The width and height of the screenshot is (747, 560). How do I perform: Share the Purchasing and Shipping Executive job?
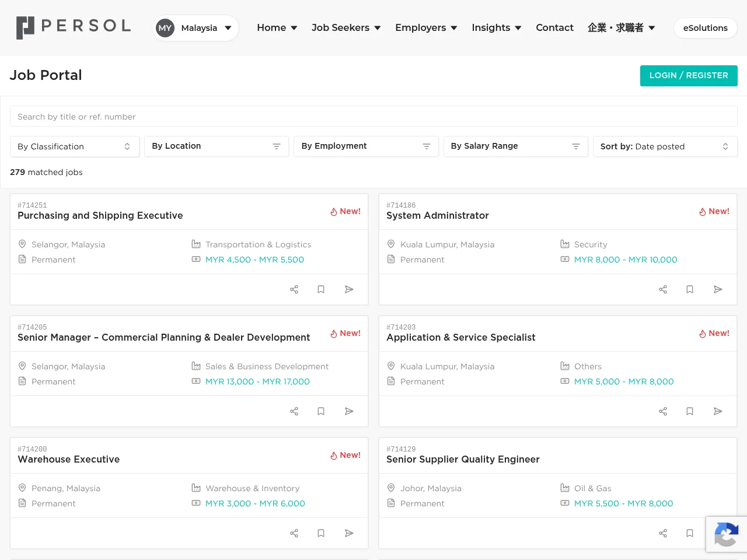[294, 289]
